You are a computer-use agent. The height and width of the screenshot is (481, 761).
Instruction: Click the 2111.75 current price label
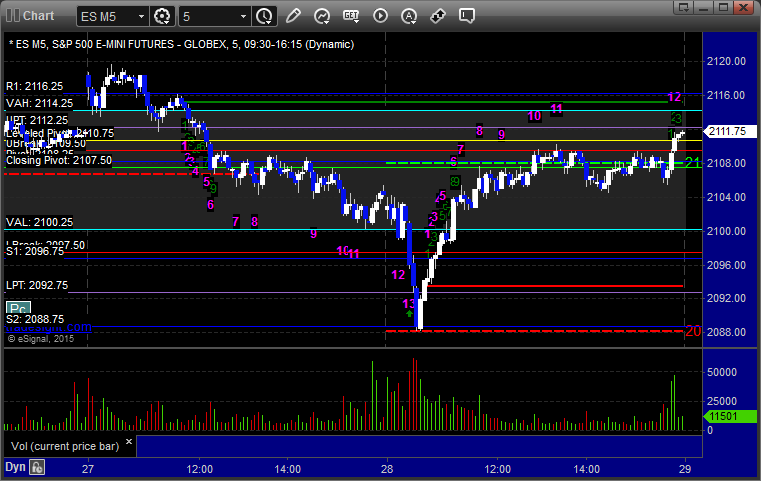(727, 131)
